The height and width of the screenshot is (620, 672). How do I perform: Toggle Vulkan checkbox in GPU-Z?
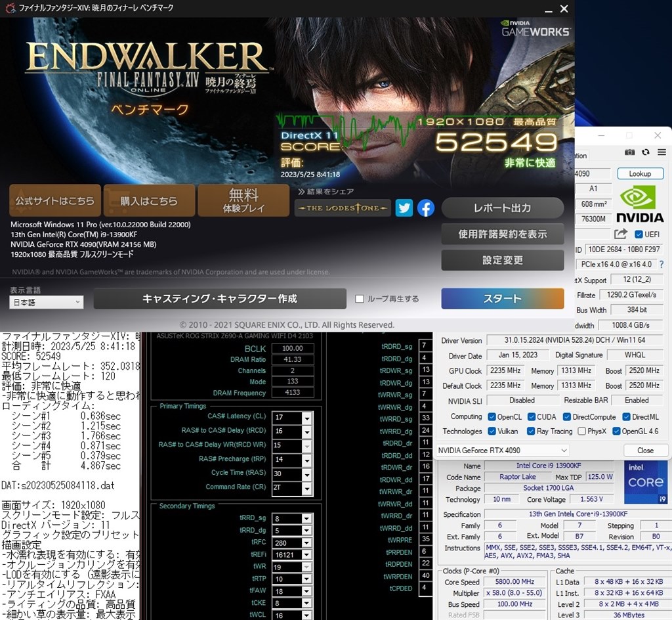coord(492,431)
